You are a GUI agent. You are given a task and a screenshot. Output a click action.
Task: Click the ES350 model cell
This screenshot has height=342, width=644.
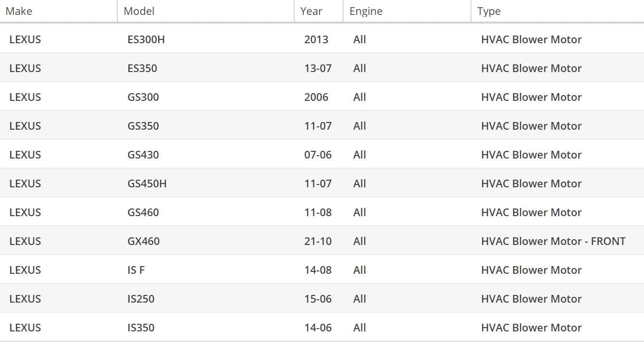click(x=142, y=68)
